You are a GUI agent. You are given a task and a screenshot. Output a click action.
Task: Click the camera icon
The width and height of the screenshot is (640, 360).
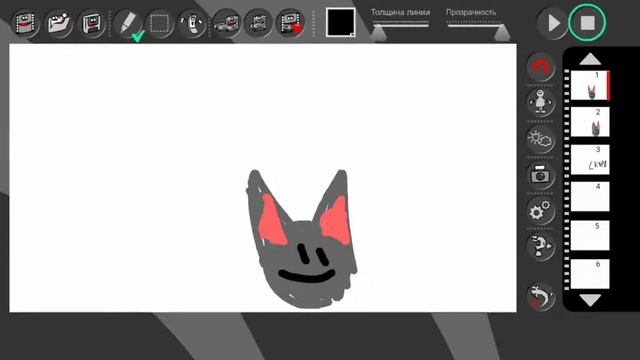coord(541,175)
